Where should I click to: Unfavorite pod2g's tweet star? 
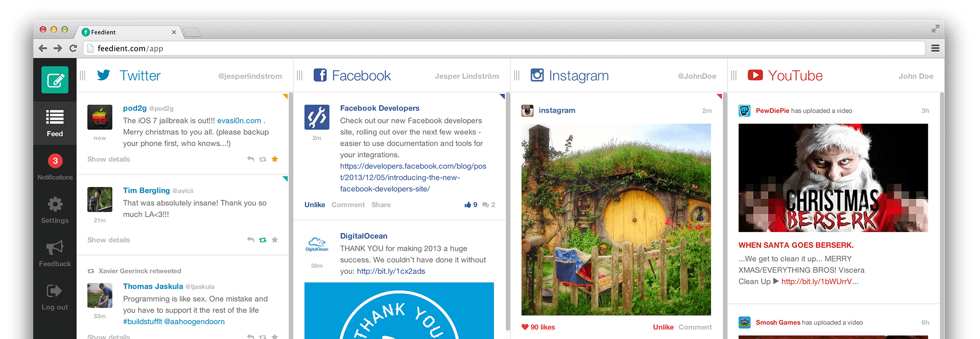click(275, 159)
